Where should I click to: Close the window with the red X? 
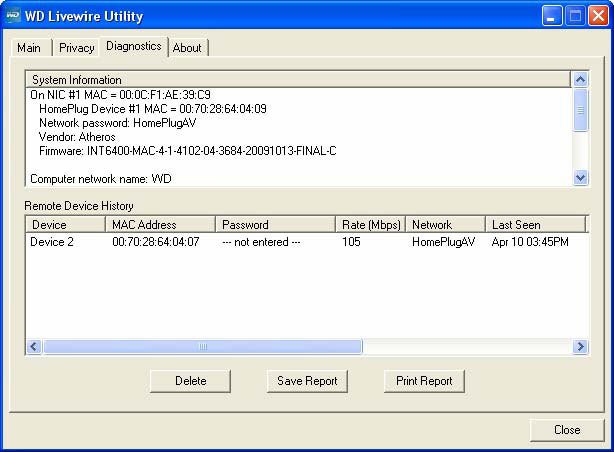598,16
